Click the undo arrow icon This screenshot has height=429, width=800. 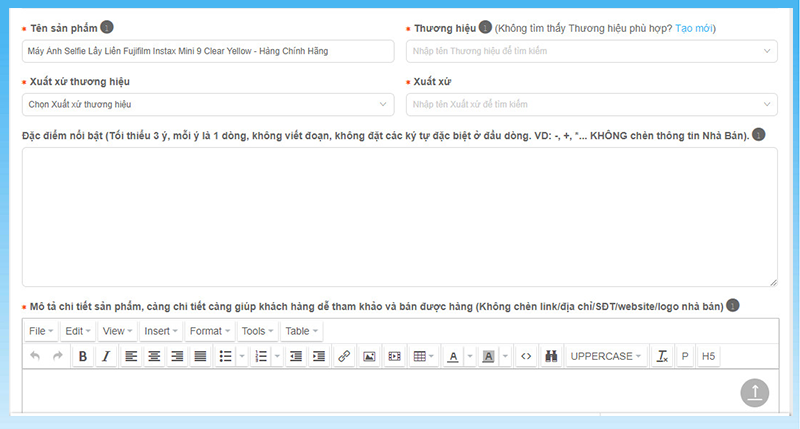(35, 356)
